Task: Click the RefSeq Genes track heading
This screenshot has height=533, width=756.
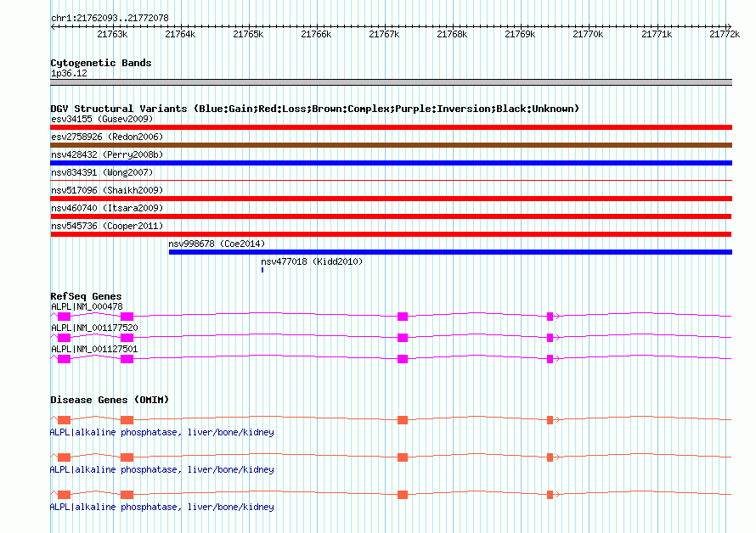Action: click(x=86, y=296)
